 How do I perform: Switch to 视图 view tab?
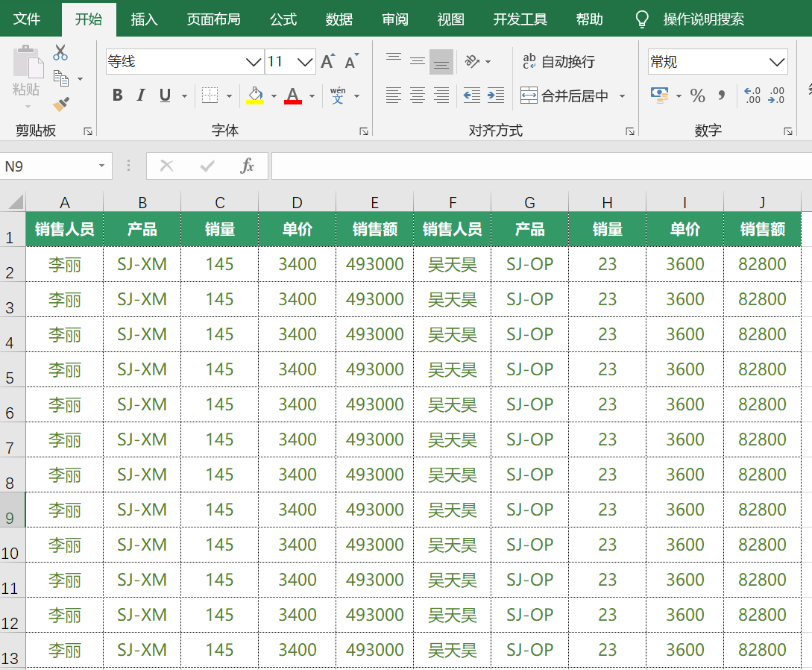point(451,19)
